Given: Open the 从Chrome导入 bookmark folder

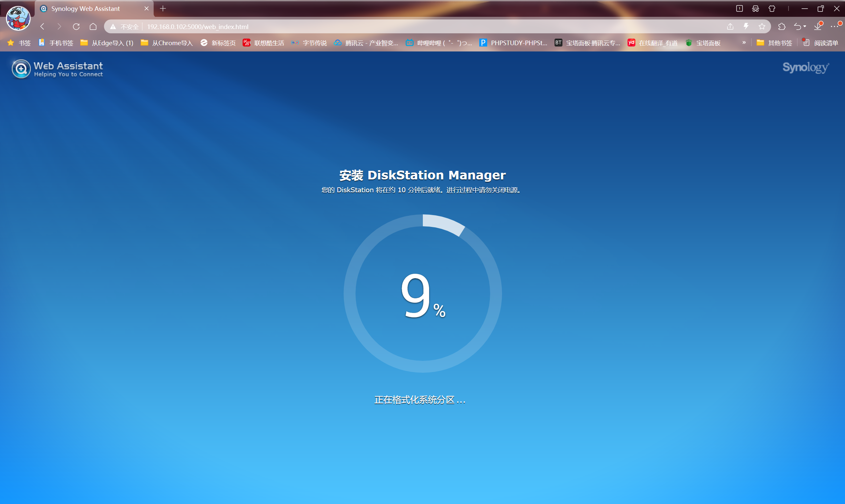Looking at the screenshot, I should coord(166,43).
